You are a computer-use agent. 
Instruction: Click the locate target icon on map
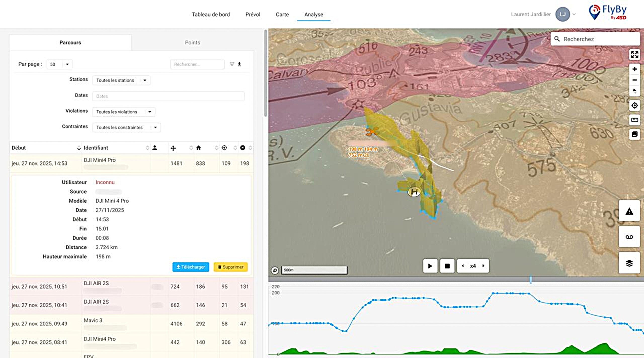(634, 105)
